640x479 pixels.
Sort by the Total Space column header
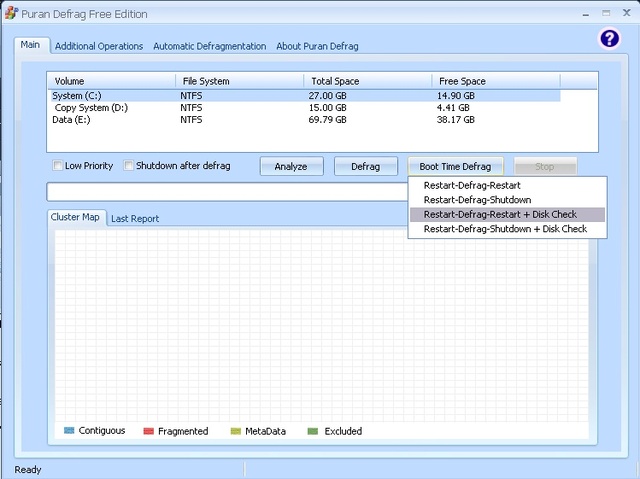tap(368, 81)
